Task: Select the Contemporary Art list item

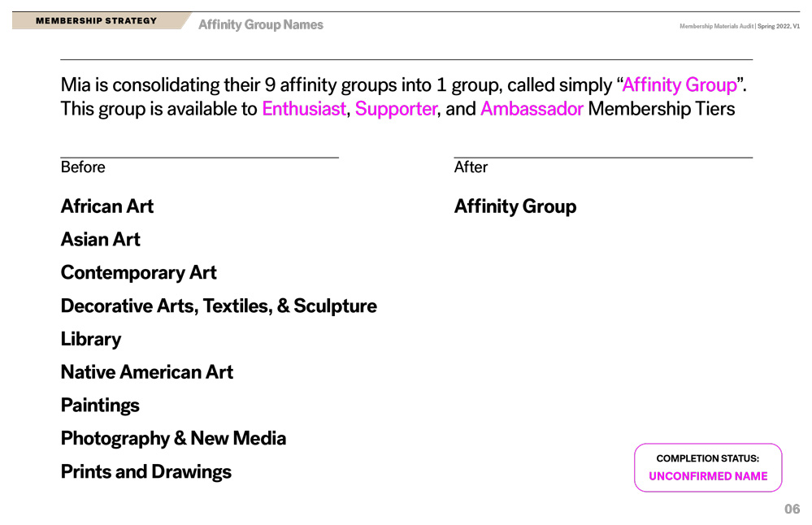Action: tap(138, 273)
